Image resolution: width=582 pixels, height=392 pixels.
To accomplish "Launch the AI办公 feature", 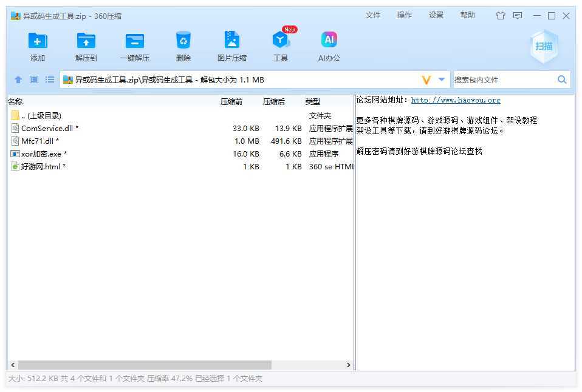I will coord(329,41).
